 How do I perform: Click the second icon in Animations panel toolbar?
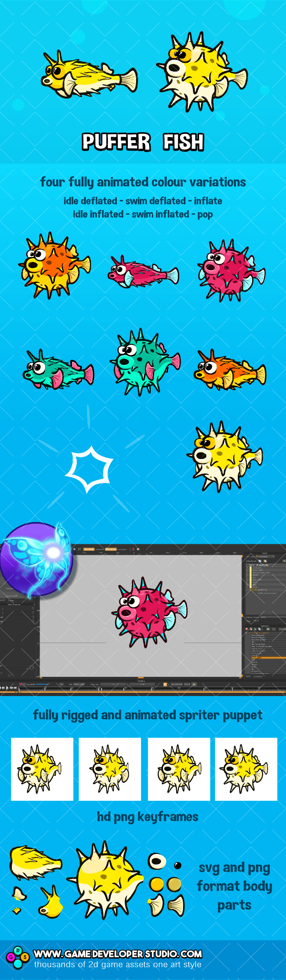click(251, 629)
